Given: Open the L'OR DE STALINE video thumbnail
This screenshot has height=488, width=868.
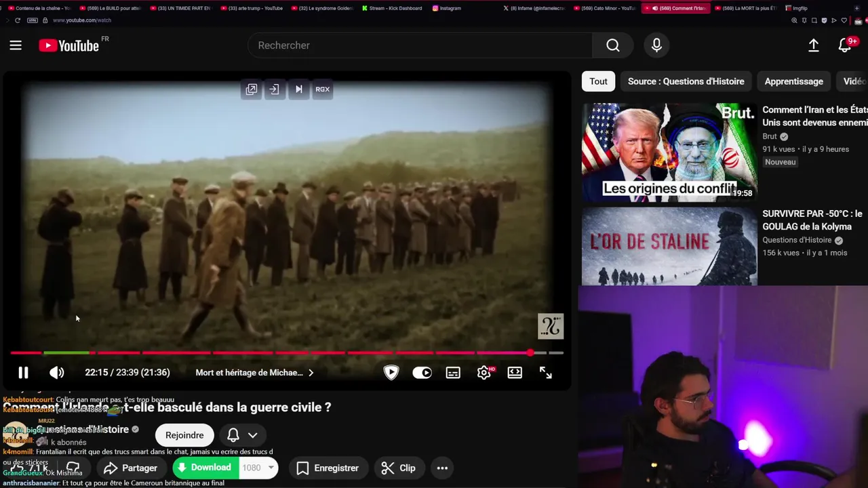Looking at the screenshot, I should 669,246.
